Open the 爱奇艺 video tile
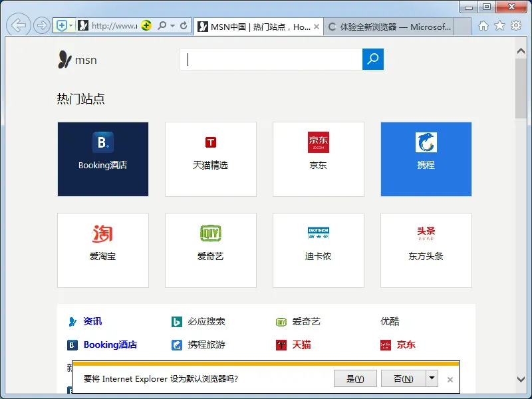532x399 pixels. pyautogui.click(x=211, y=250)
